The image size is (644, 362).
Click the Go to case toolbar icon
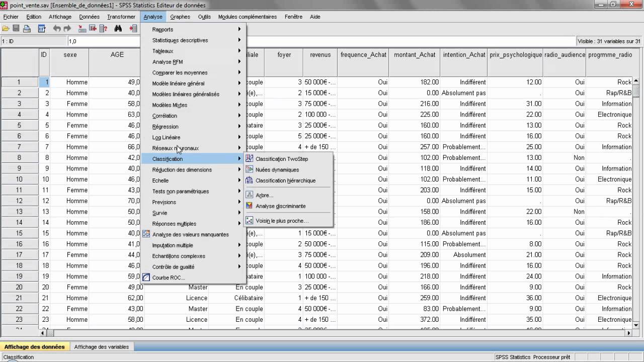click(83, 29)
